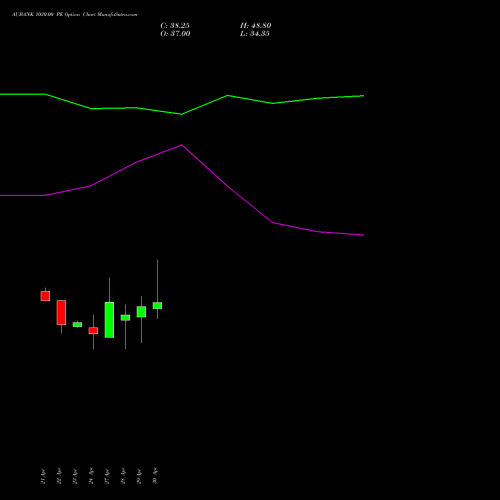The height and width of the screenshot is (500, 500).
Task: Select the long-wick green candlestick for 30 Apr
Action: coord(157,305)
